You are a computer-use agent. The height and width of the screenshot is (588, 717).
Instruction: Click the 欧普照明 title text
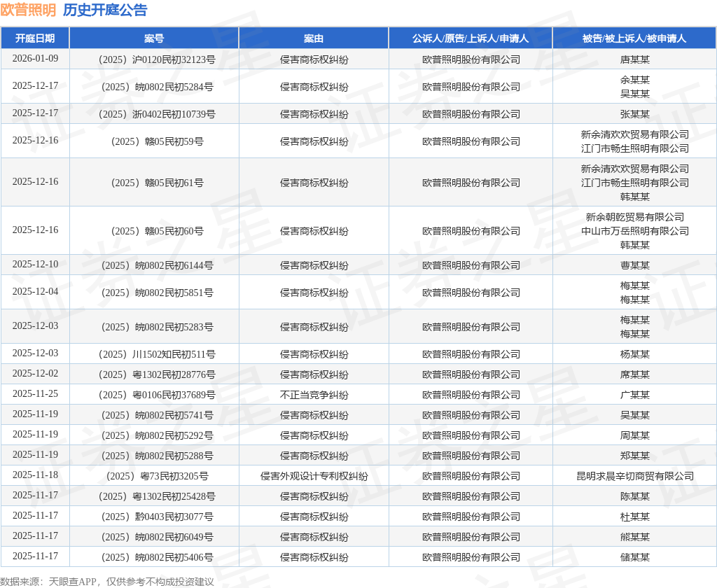pos(28,10)
